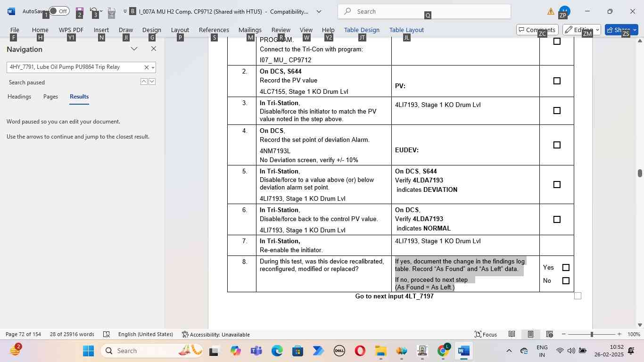The image size is (644, 362).
Task: Switch to Pages navigation tab
Action: tap(50, 97)
